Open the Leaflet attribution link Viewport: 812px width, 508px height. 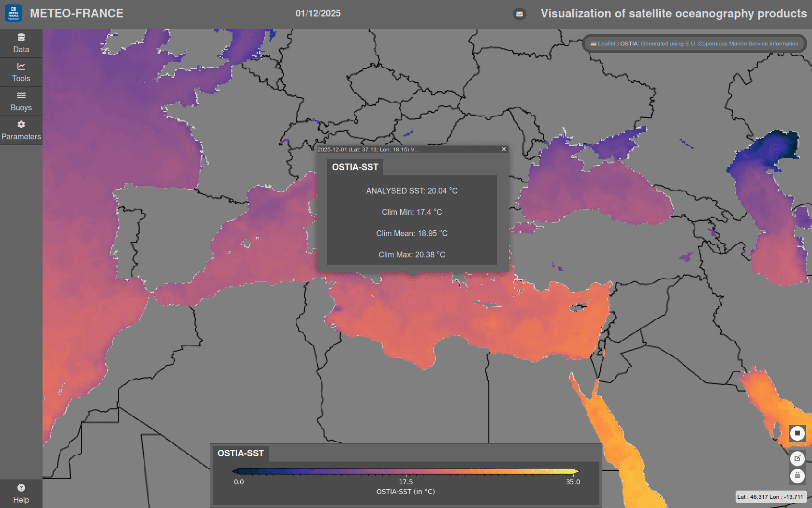[x=606, y=44]
